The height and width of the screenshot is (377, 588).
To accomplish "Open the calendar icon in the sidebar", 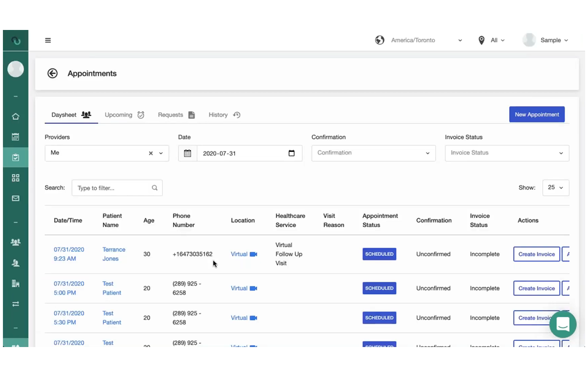I will point(15,137).
